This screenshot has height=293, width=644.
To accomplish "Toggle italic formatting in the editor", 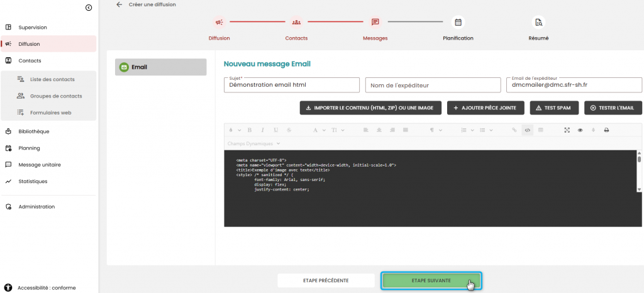I will pos(262,130).
